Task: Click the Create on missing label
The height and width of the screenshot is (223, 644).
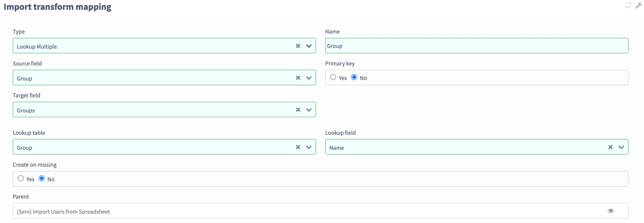Action: tap(35, 165)
